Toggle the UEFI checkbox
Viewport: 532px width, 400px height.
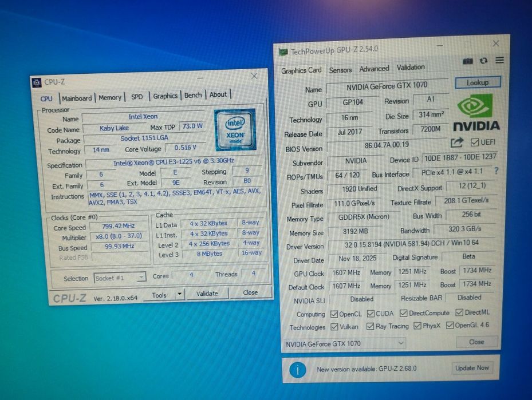[475, 142]
